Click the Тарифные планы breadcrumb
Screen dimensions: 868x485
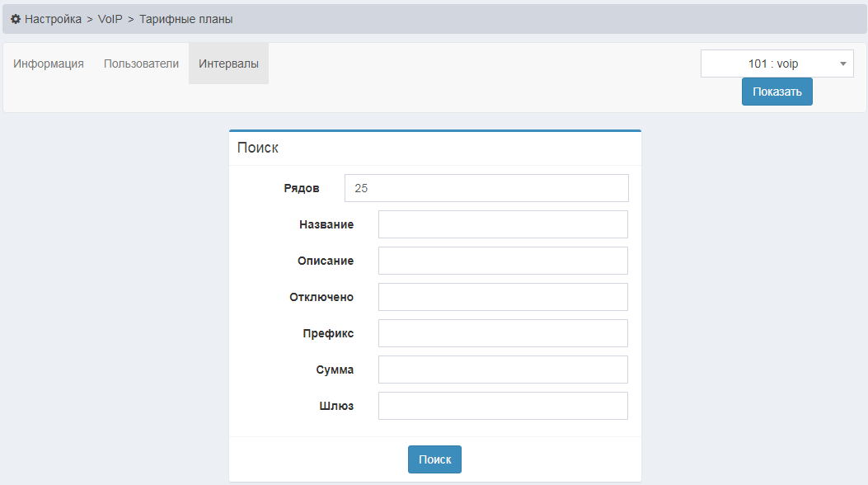[x=185, y=19]
